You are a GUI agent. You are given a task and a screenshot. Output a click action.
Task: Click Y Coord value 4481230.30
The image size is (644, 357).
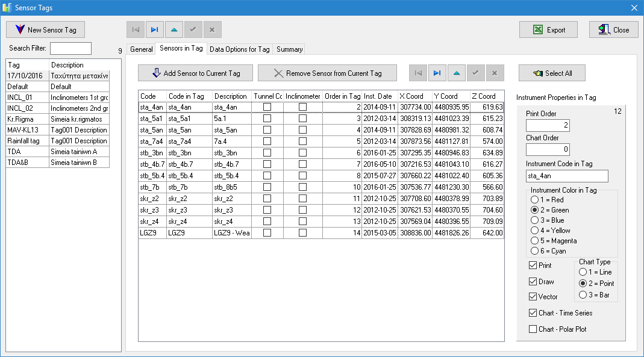(x=451, y=187)
